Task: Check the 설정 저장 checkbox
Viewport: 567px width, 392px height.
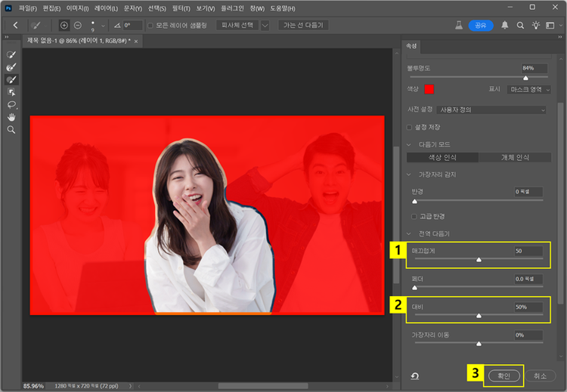Action: pos(410,127)
